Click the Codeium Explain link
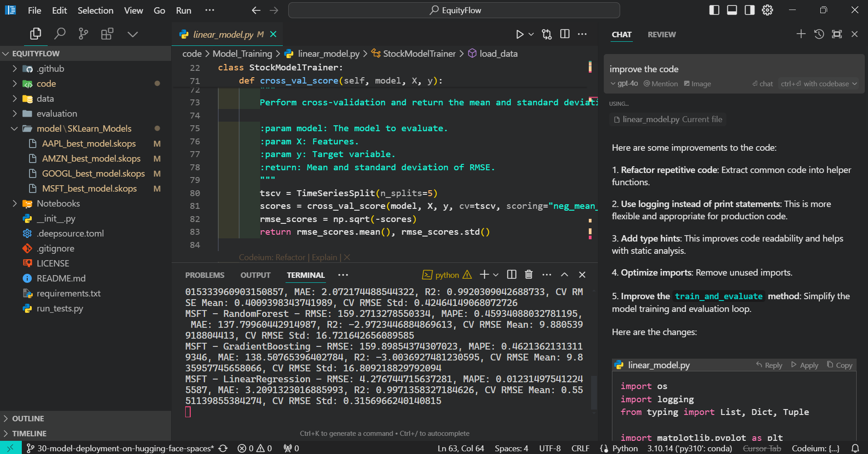This screenshot has width=868, height=454. pos(324,257)
